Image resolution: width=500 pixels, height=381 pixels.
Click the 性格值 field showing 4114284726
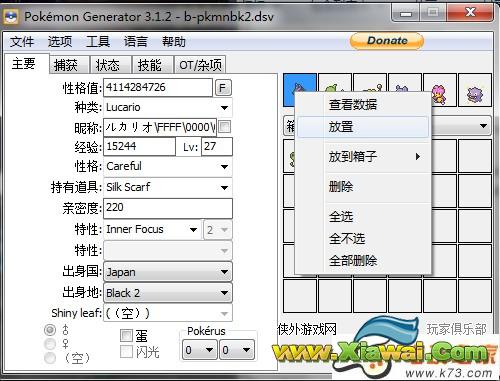[158, 88]
